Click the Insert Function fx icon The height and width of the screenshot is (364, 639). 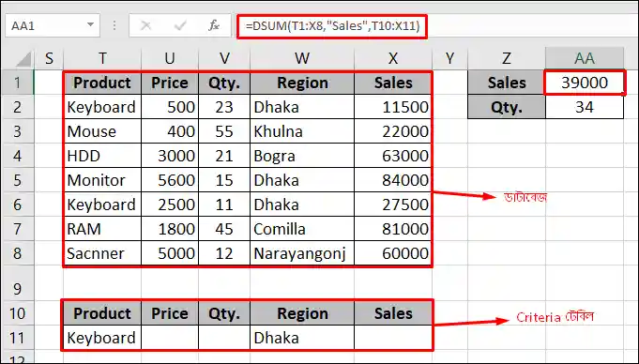[214, 26]
